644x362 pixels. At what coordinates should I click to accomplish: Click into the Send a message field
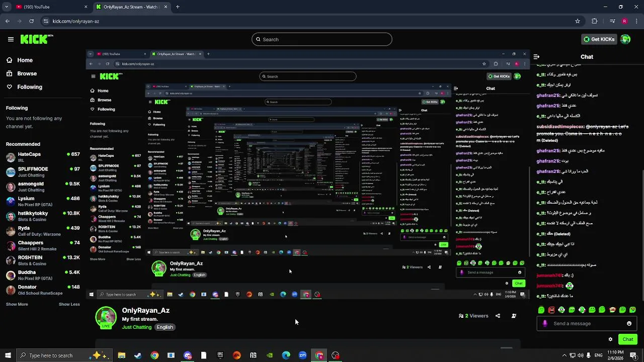pyautogui.click(x=588, y=323)
